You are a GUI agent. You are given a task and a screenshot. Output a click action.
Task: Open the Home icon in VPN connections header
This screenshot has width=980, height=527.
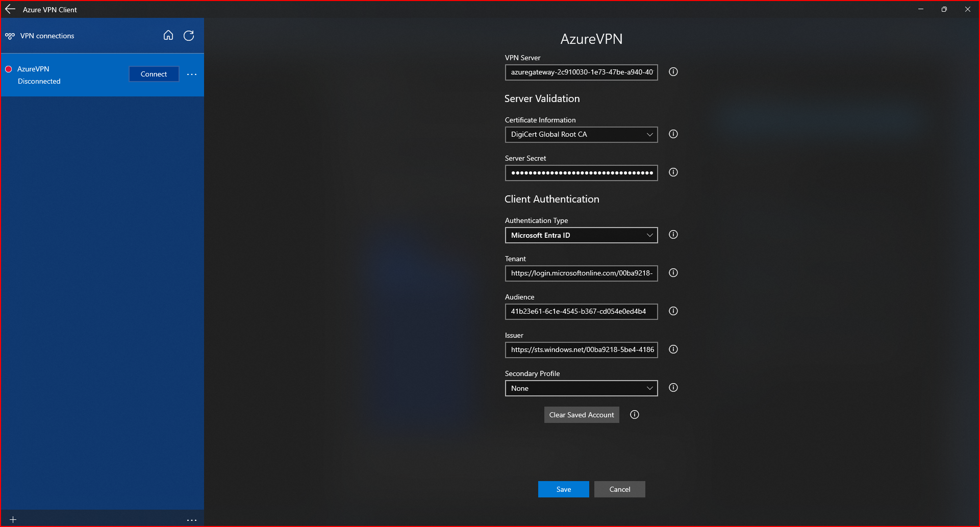168,35
